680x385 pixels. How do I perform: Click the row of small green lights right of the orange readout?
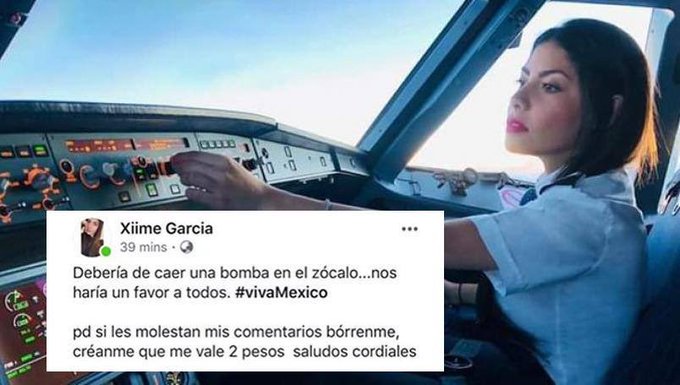[x=217, y=144]
